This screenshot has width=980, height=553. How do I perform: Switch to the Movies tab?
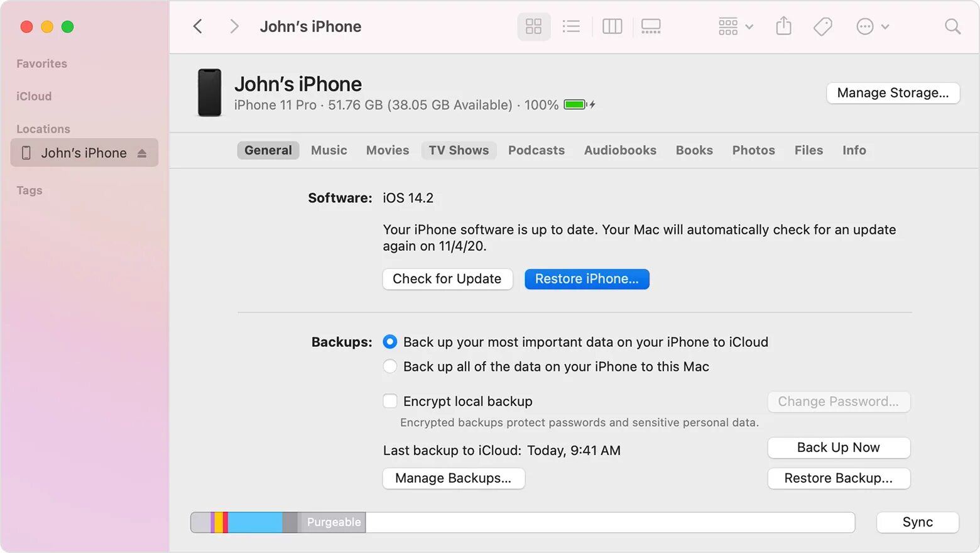(x=388, y=150)
